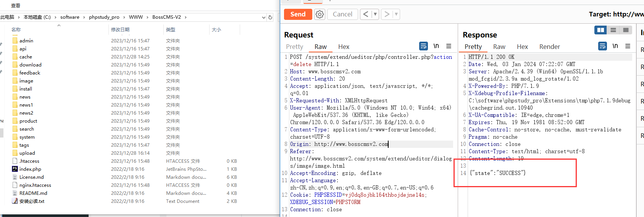Toggle \n non-printable characters in Request panel

click(x=436, y=46)
